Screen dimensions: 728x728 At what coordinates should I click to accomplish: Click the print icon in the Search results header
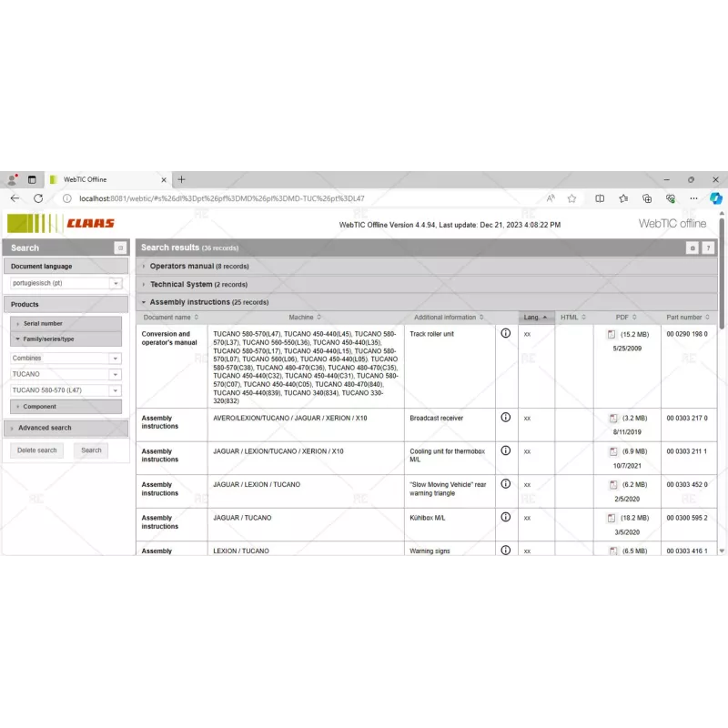coord(692,248)
